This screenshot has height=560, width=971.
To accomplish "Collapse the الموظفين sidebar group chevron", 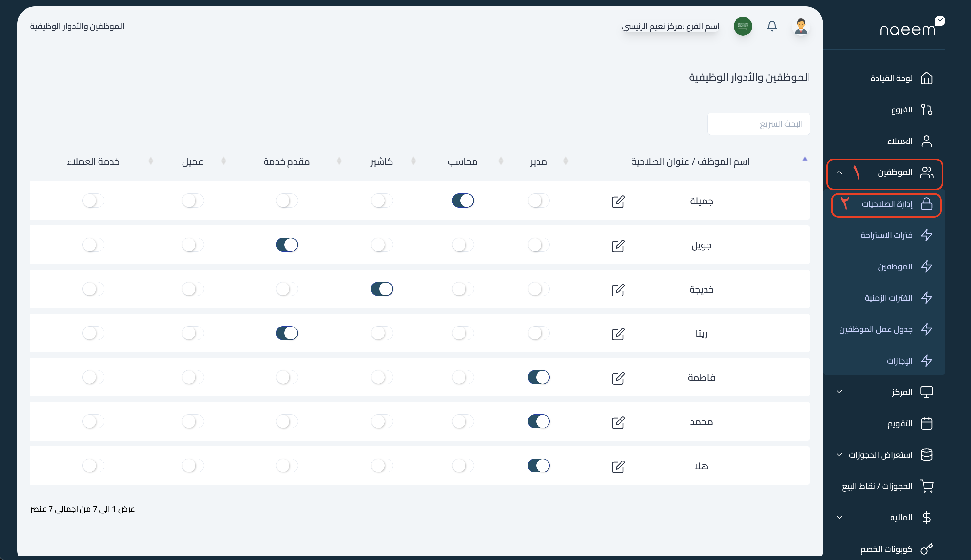I will tap(840, 172).
